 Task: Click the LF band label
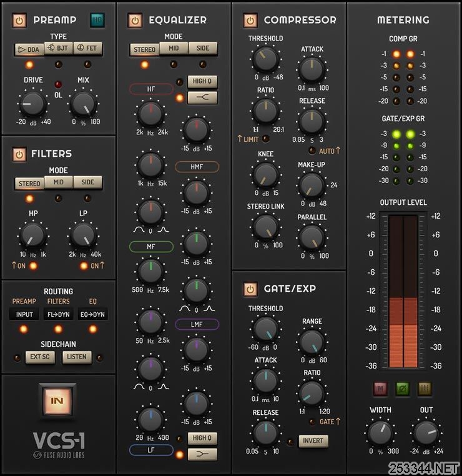(x=151, y=450)
